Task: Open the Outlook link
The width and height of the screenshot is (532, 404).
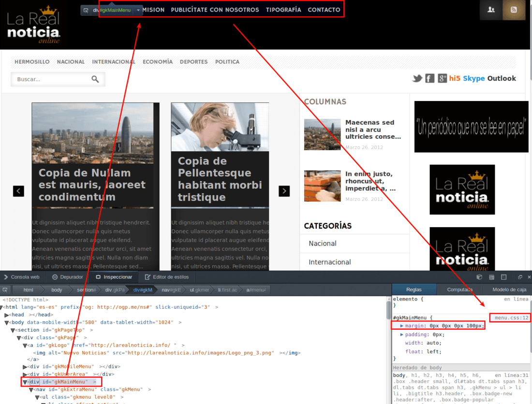Action: (x=502, y=78)
